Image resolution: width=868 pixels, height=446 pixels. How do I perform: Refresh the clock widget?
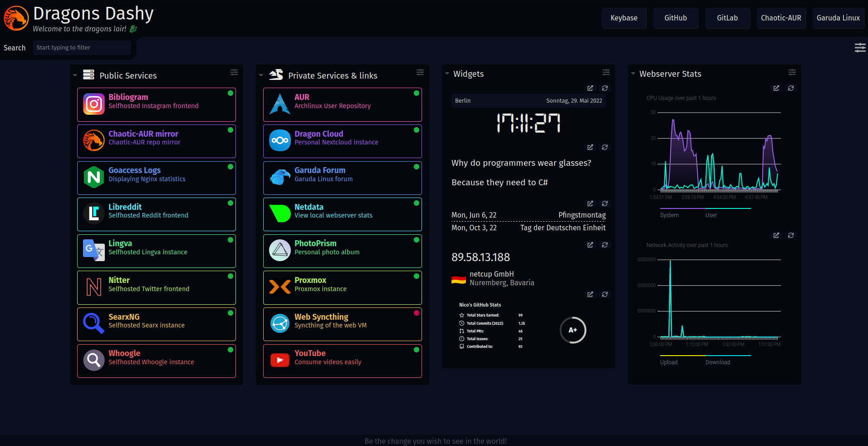[x=605, y=88]
